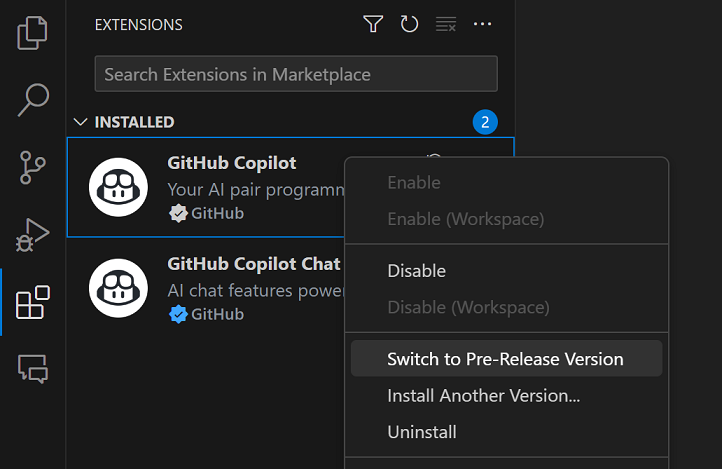Click the installed count badge showing 2
This screenshot has width=722, height=469.
(x=485, y=122)
